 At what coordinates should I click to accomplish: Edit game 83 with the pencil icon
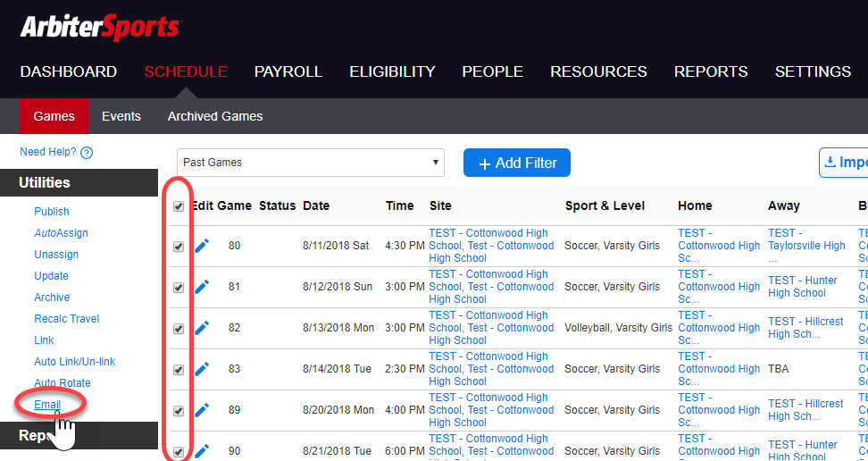click(202, 368)
